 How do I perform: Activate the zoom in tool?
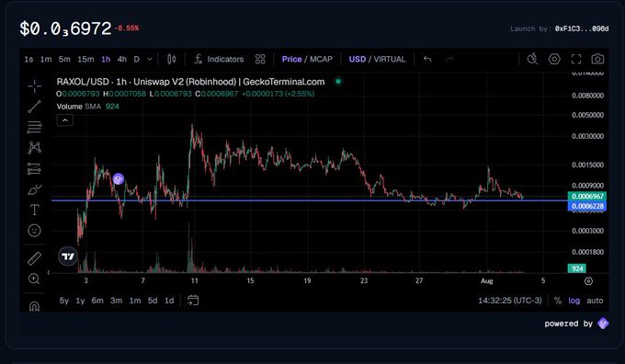[x=34, y=279]
